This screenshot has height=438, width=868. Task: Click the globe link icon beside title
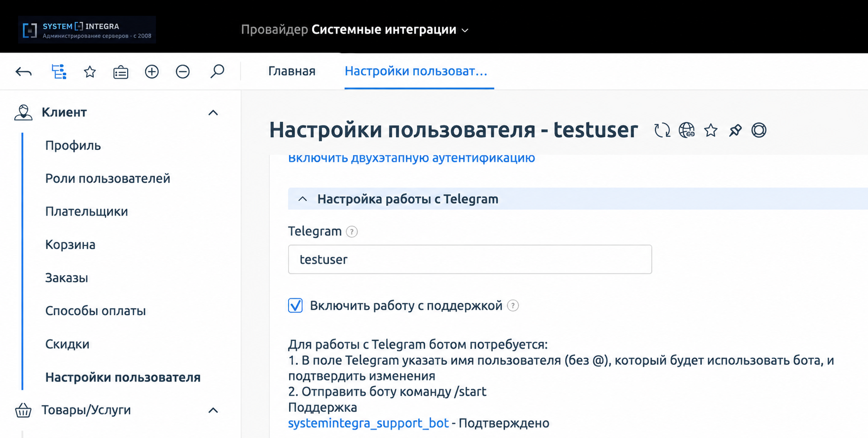click(x=687, y=130)
